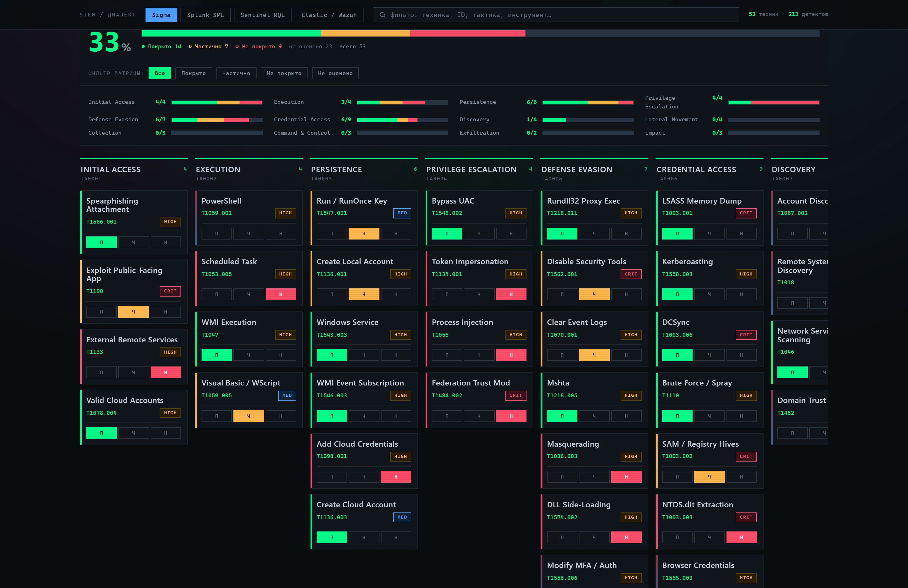The width and height of the screenshot is (908, 588).
Task: Mark WMI Execution as П covered
Action: click(x=217, y=355)
